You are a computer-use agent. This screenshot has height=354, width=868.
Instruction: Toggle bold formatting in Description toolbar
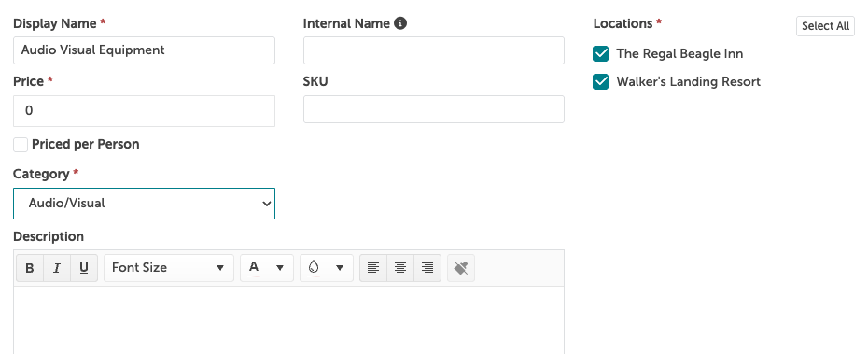[30, 268]
